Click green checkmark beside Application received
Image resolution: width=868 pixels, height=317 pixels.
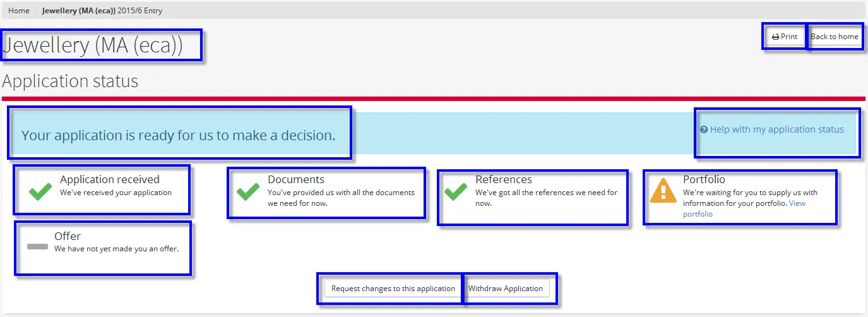click(40, 191)
